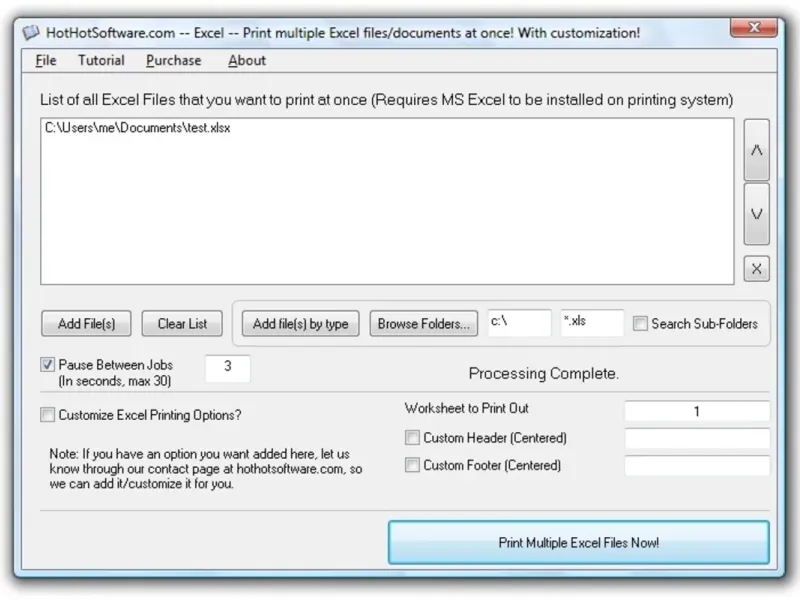Click the Processing Complete. status text

[x=543, y=373]
